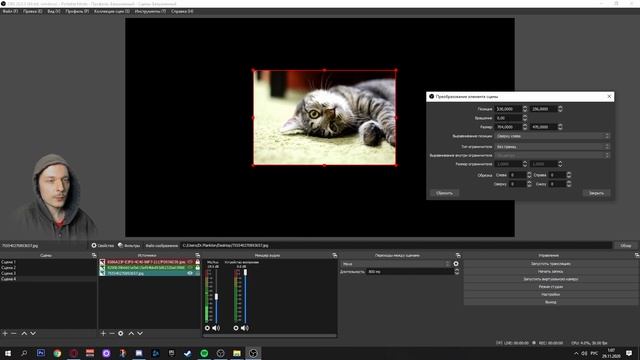
Task: Open Windows Start menu
Action: pyautogui.click(x=8, y=353)
